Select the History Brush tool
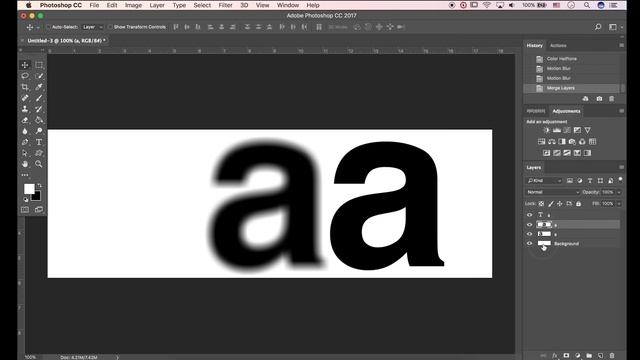Screen dimensions: 640x360 pyautogui.click(x=39, y=109)
